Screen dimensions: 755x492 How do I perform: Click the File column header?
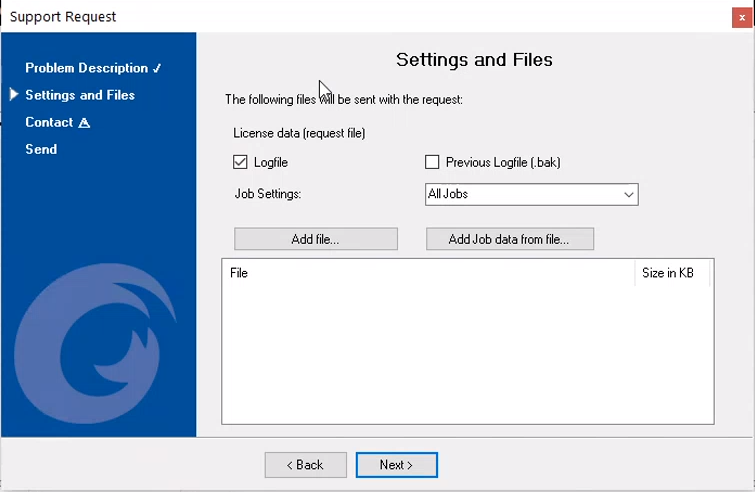coord(428,273)
